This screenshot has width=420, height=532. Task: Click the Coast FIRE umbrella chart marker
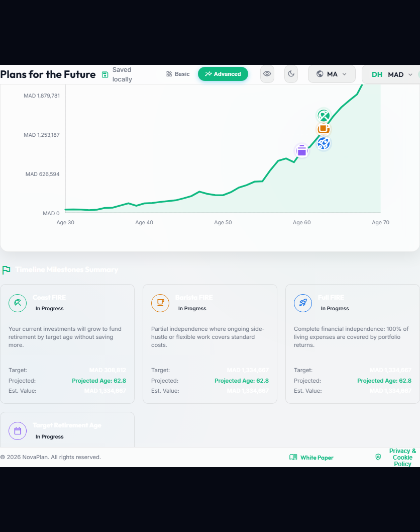pyautogui.click(x=324, y=116)
